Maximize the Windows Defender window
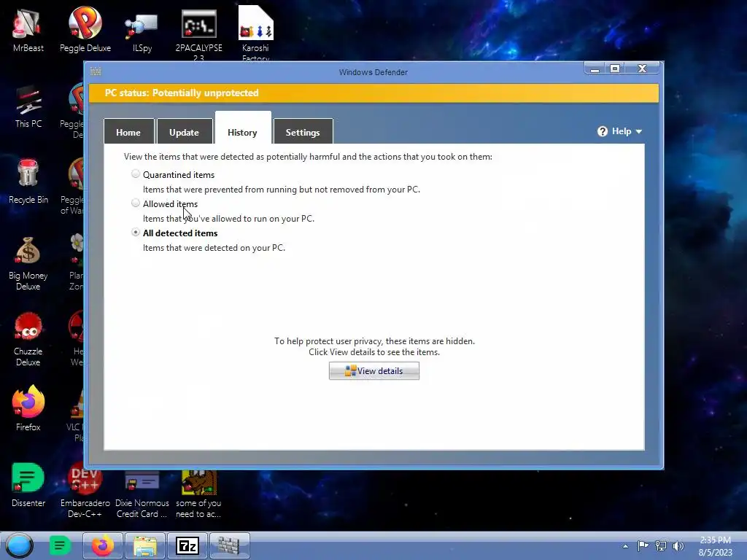This screenshot has height=560, width=747. pyautogui.click(x=615, y=69)
